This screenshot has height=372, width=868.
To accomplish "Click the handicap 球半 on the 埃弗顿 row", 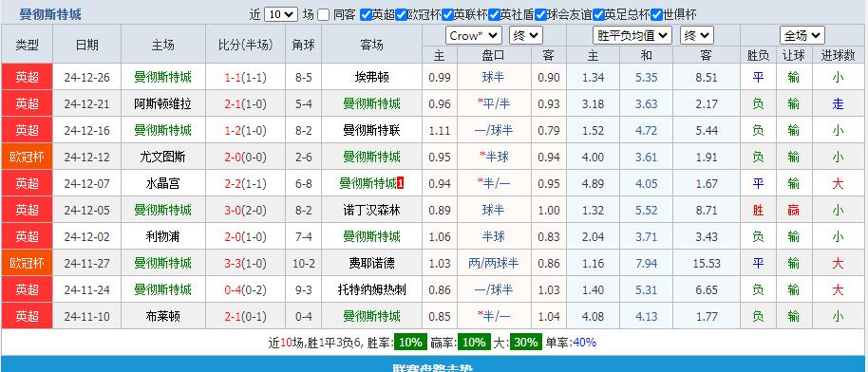I will point(493,78).
